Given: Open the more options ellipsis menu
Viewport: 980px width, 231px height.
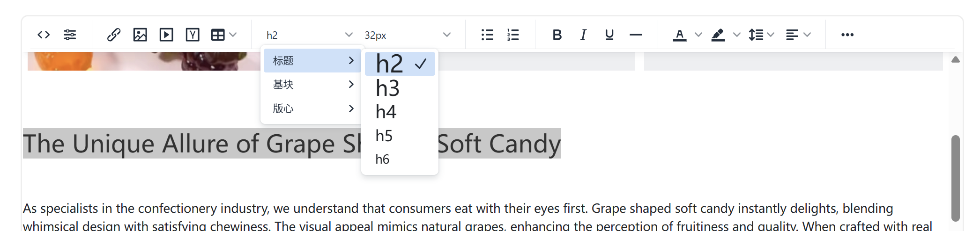Looking at the screenshot, I should pyautogui.click(x=847, y=35).
